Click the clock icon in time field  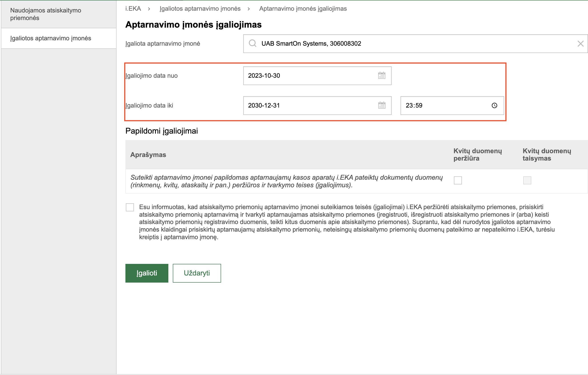coord(494,105)
